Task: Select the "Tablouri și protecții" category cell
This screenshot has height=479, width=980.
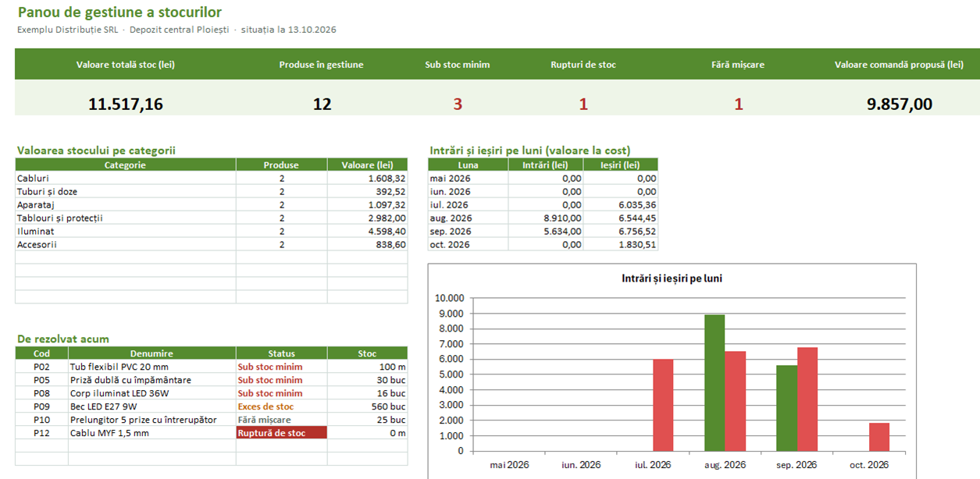Action: point(126,218)
